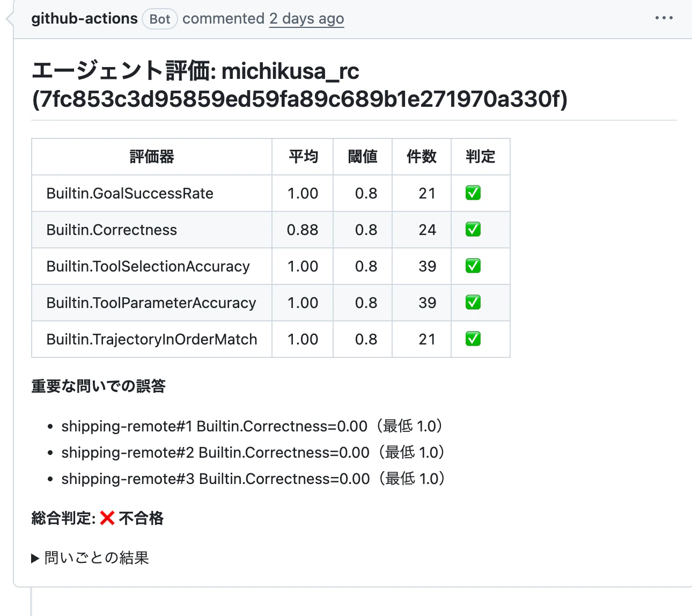The height and width of the screenshot is (616, 692).
Task: Open the comment options ellipsis menu
Action: tap(664, 18)
